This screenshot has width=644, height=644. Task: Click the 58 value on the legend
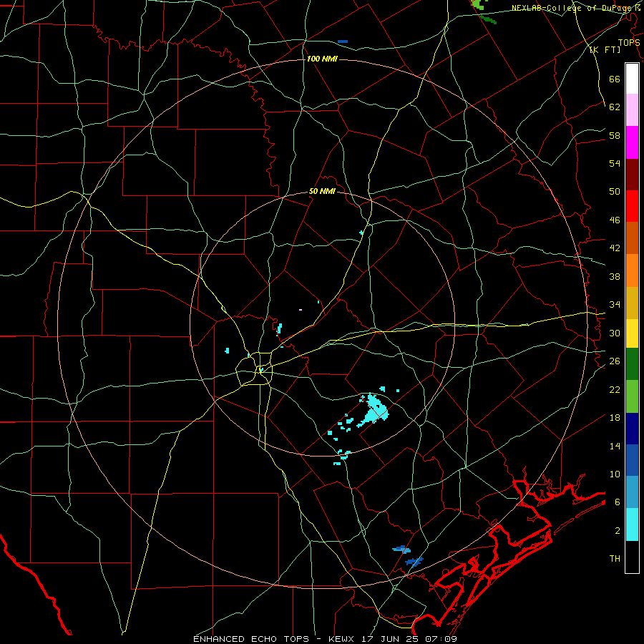pyautogui.click(x=615, y=135)
